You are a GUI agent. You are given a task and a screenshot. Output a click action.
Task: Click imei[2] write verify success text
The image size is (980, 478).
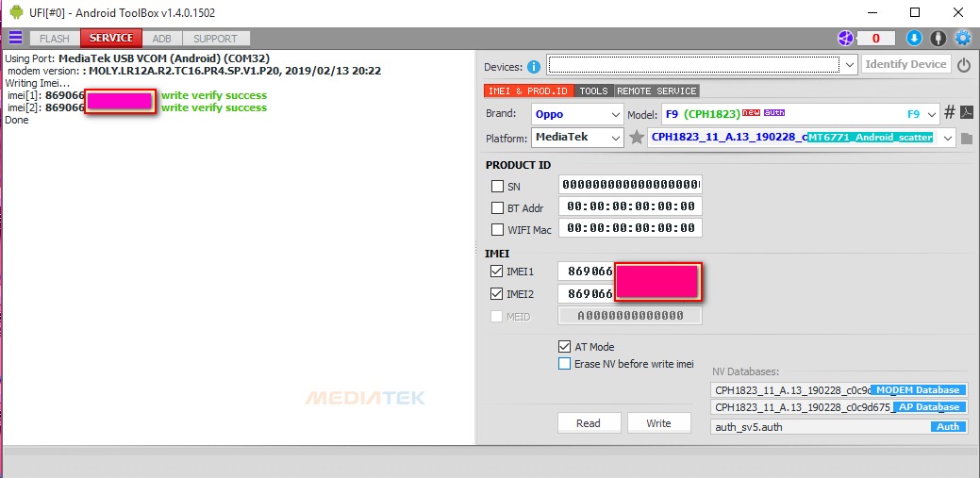(214, 107)
